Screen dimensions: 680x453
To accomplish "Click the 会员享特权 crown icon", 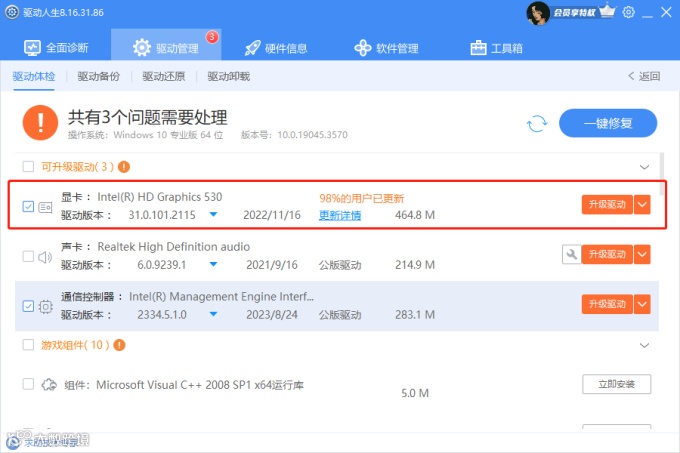I will [x=607, y=11].
